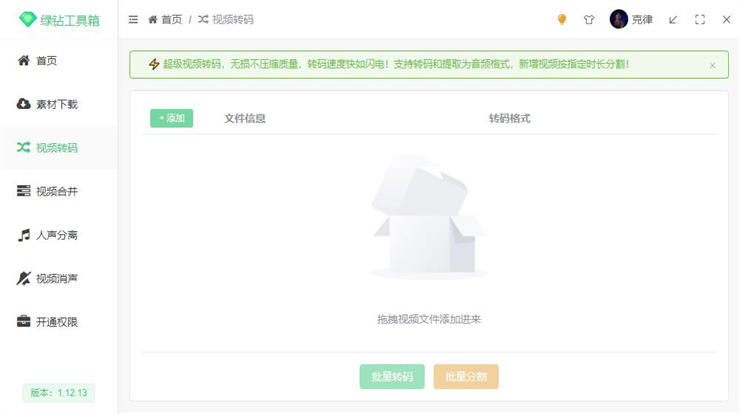Click the muted icon beside 视频消声

[x=24, y=278]
